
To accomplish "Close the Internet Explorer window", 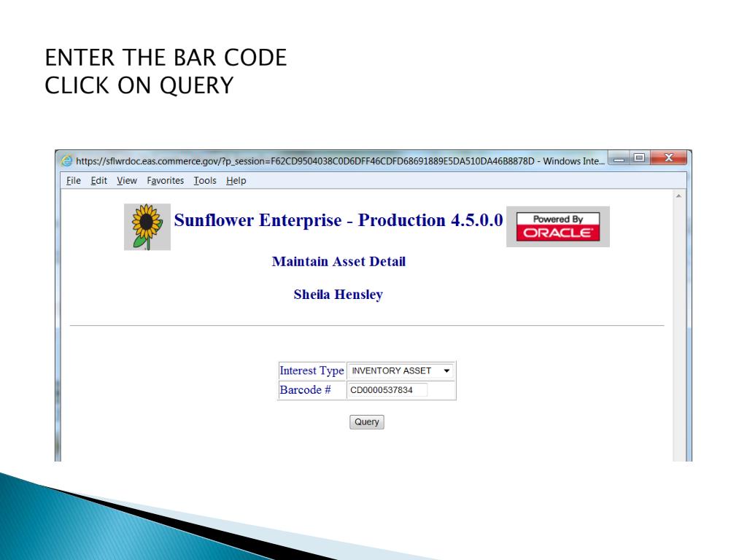I will 668,158.
